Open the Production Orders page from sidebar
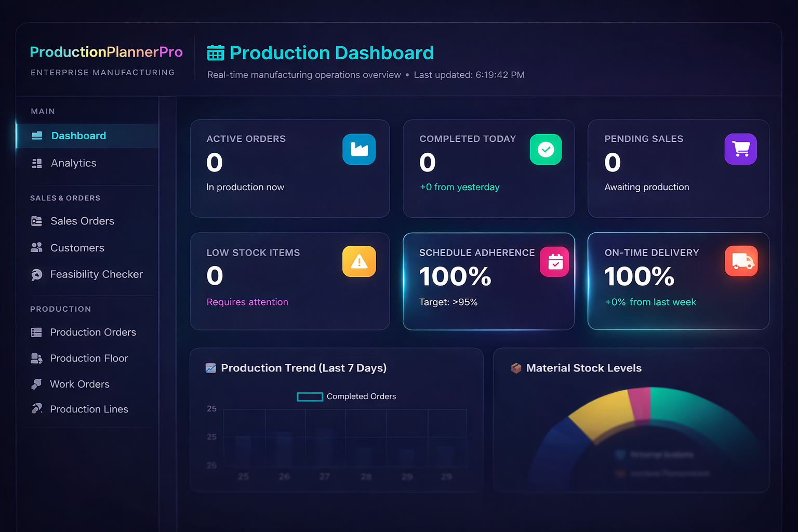 coord(93,332)
